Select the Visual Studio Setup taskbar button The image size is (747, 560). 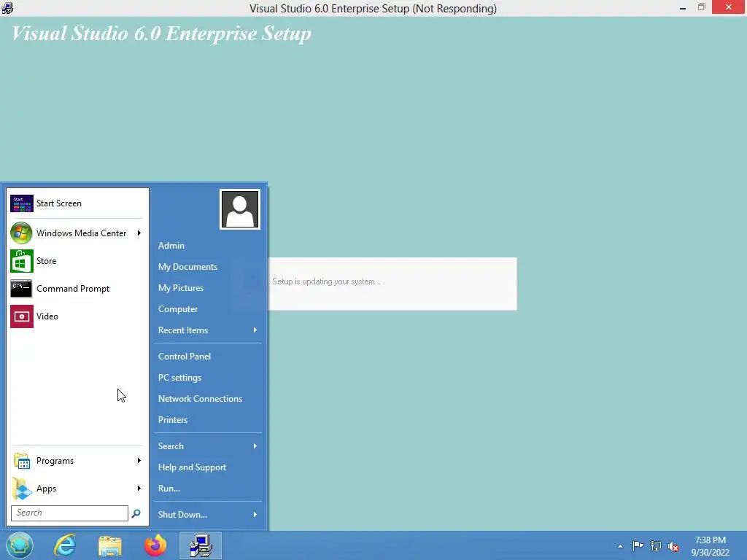[x=201, y=545]
